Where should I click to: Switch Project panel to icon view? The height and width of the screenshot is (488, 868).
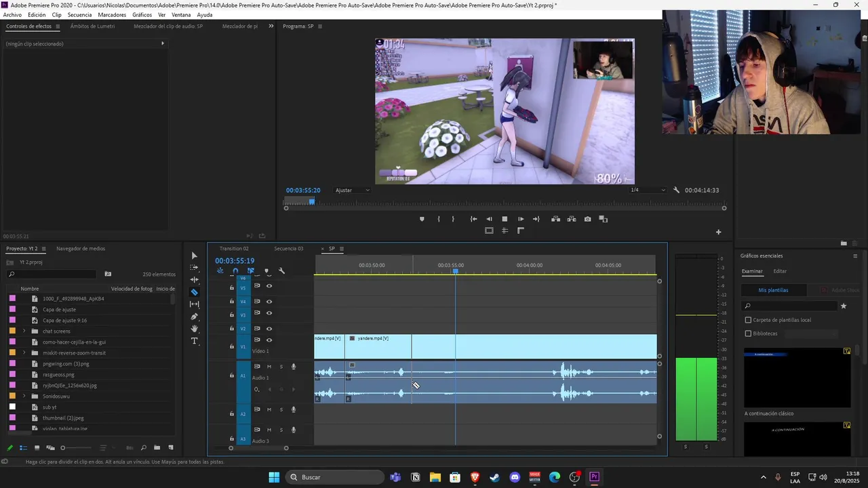(37, 447)
